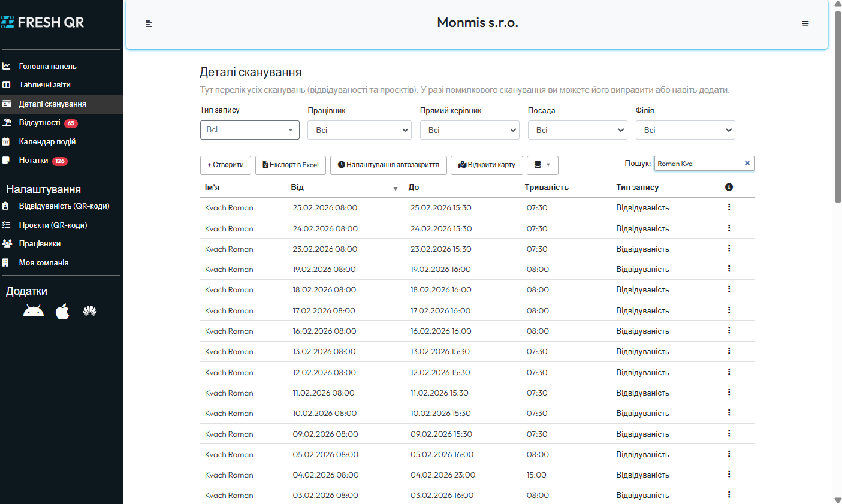This screenshot has height=504, width=842.
Task: Expand the Тип запису dropdown
Action: (x=249, y=130)
